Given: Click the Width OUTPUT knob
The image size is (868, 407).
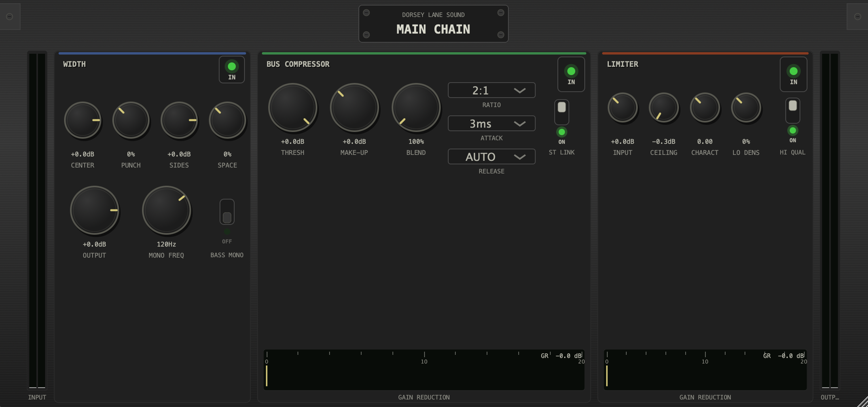Looking at the screenshot, I should [95, 210].
